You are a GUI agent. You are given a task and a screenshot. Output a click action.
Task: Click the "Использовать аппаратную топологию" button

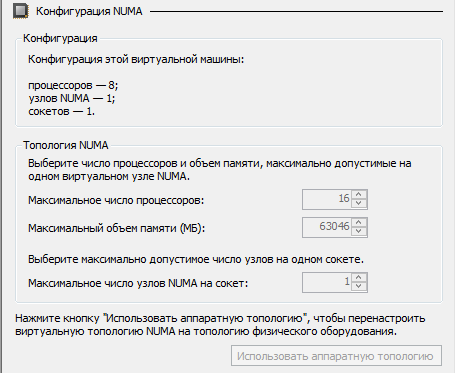tap(336, 356)
